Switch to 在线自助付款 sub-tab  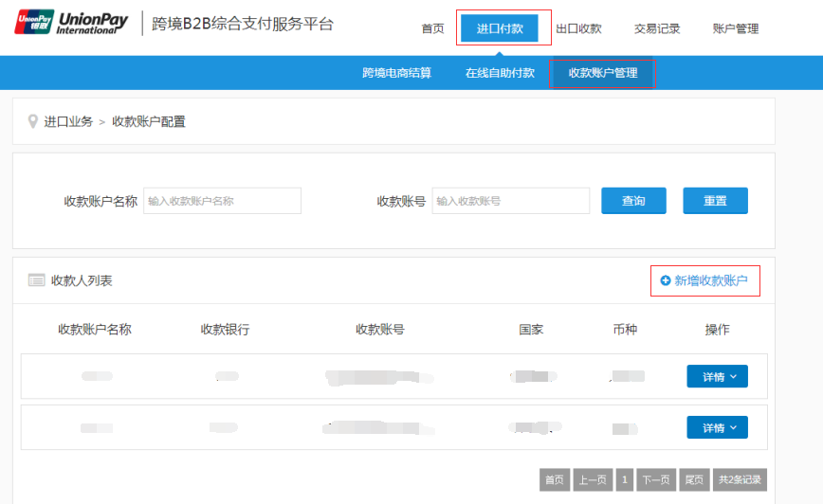500,73
